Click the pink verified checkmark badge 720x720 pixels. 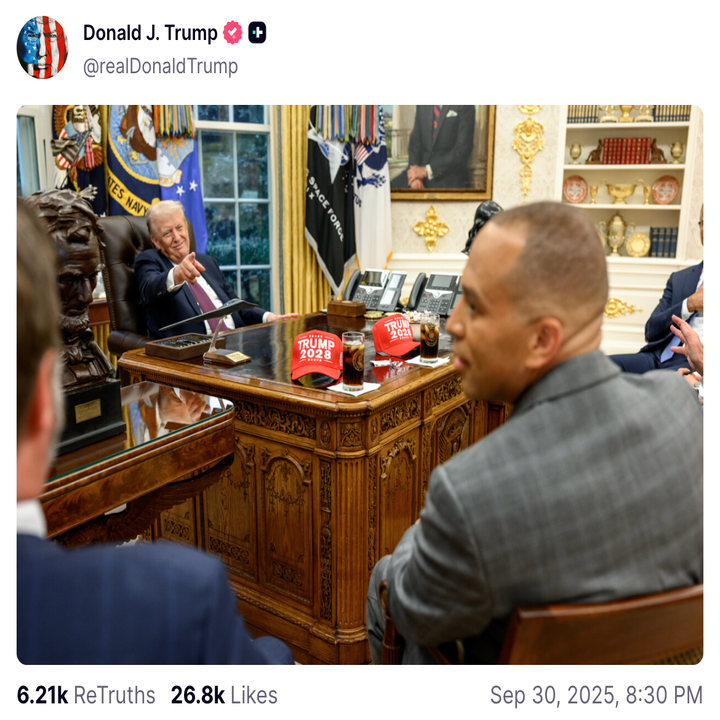click(233, 33)
